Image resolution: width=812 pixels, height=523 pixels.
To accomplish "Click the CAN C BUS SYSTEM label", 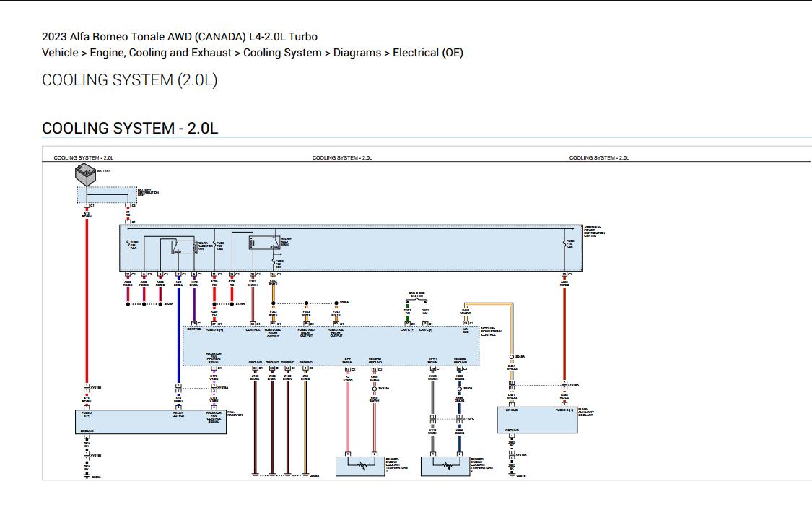I will (x=416, y=295).
